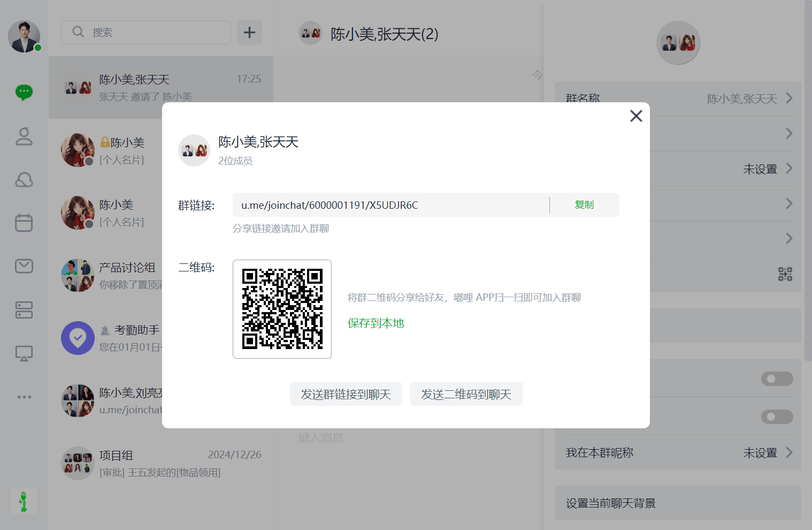Image resolution: width=812 pixels, height=530 pixels.
Task: Click 设置当前聊天背景 option
Action: tap(678, 503)
